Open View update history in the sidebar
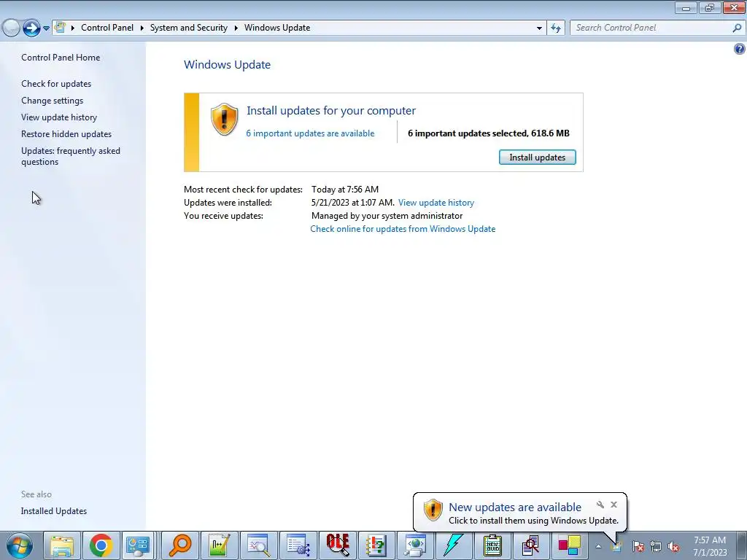The image size is (747, 560). 59,117
